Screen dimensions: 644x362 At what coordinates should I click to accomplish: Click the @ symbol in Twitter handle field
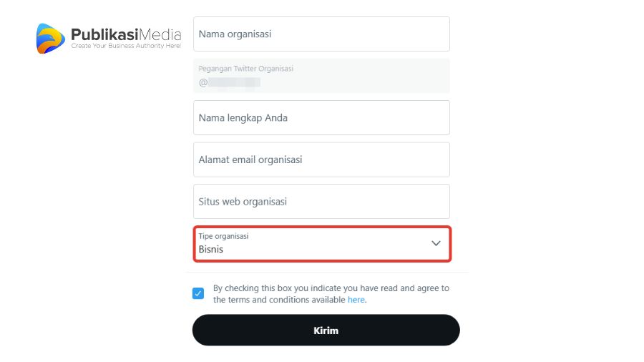coord(203,82)
